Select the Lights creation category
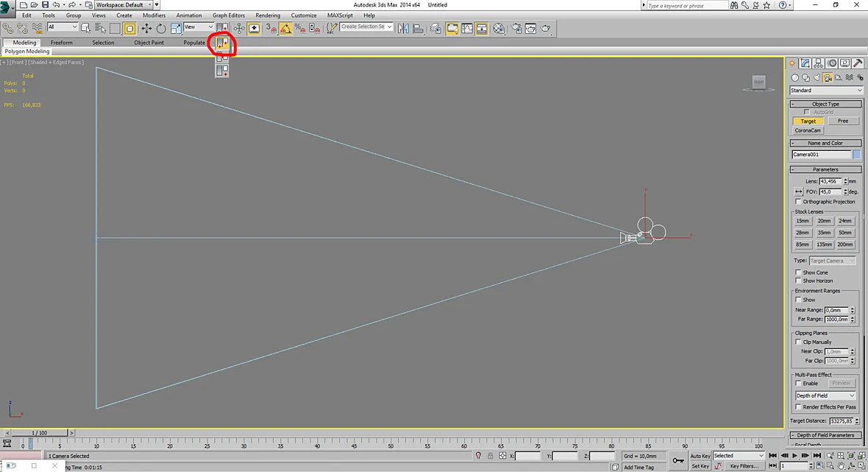868x472 pixels. [817, 77]
